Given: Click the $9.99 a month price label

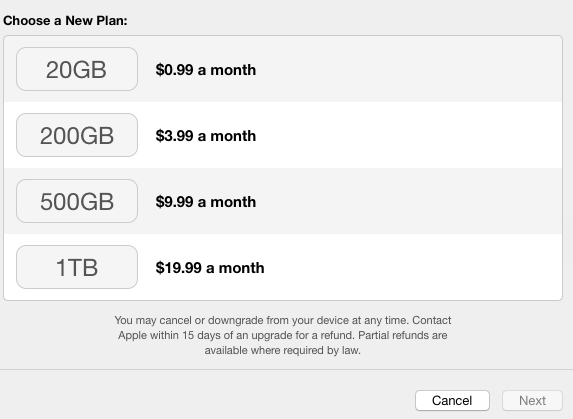Looking at the screenshot, I should click(206, 202).
